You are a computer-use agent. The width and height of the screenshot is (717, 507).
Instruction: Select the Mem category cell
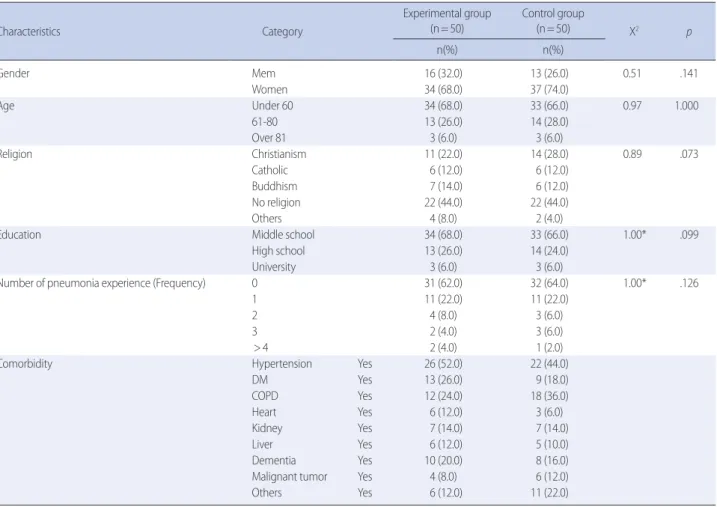pyautogui.click(x=263, y=73)
